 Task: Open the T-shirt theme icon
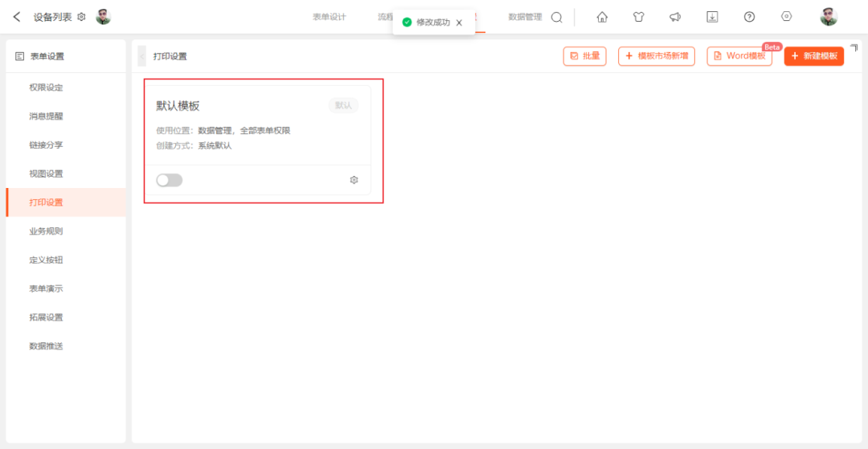(x=638, y=17)
